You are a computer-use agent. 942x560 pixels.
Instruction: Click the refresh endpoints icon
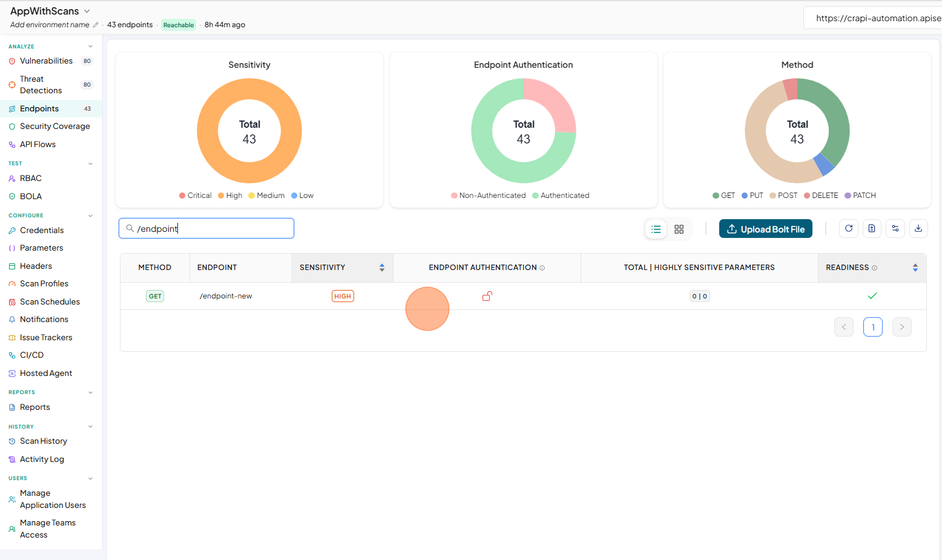(849, 229)
